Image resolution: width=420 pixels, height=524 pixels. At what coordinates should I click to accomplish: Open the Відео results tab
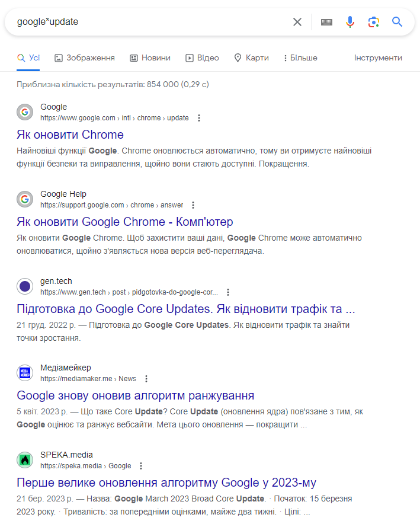coord(202,58)
